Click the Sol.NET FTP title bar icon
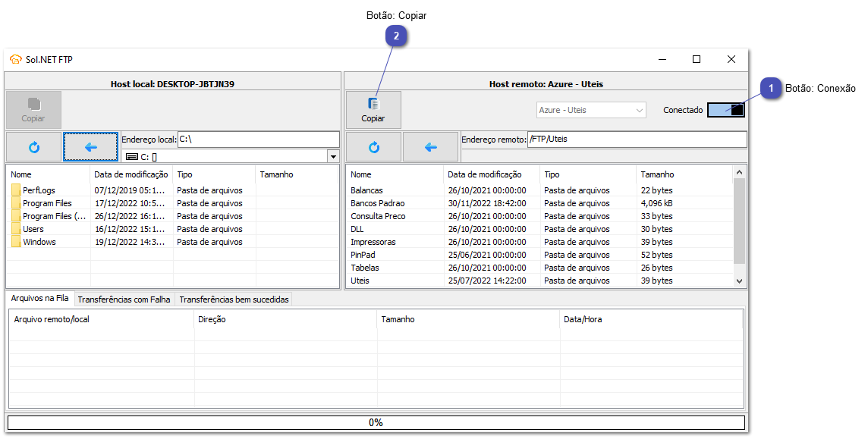The image size is (868, 439). pyautogui.click(x=15, y=58)
